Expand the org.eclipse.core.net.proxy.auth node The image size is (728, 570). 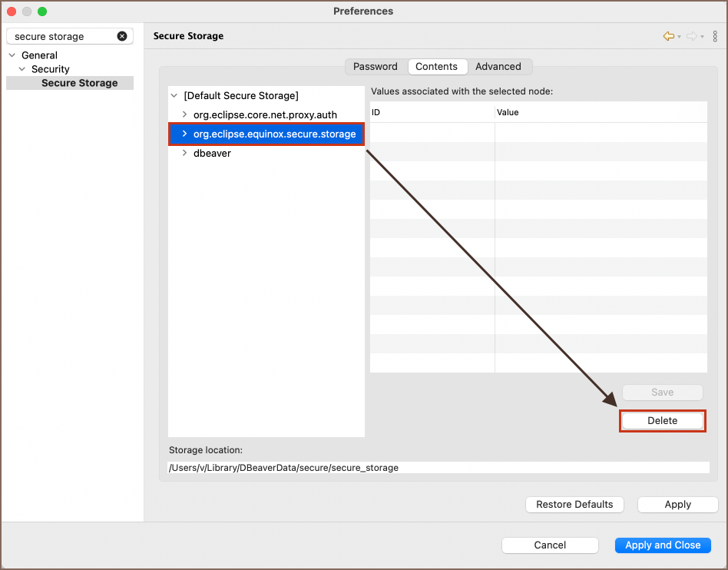click(x=184, y=114)
